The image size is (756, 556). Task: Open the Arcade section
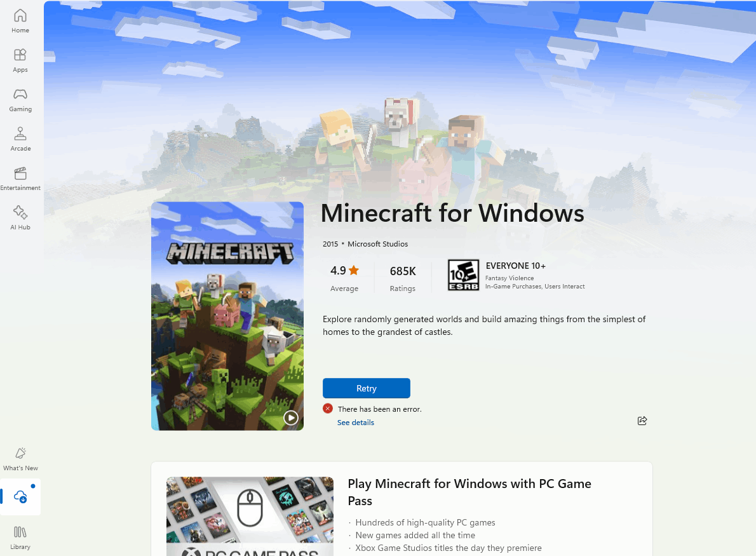click(20, 139)
